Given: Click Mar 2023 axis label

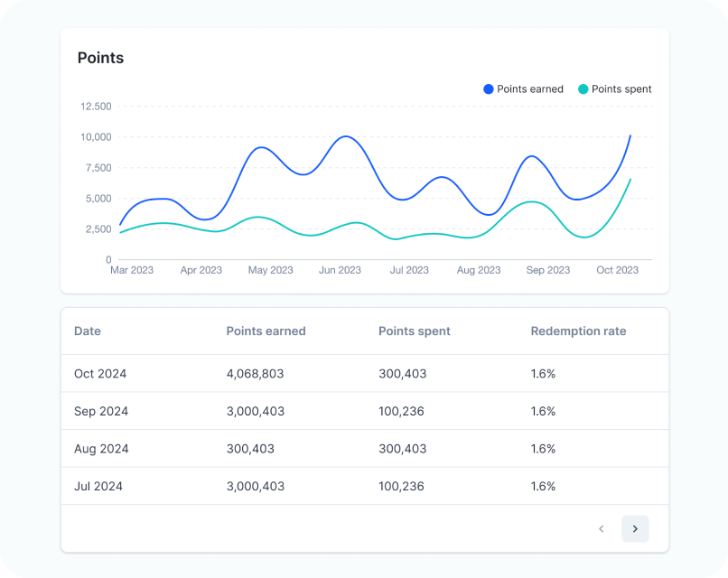Looking at the screenshot, I should click(x=131, y=270).
